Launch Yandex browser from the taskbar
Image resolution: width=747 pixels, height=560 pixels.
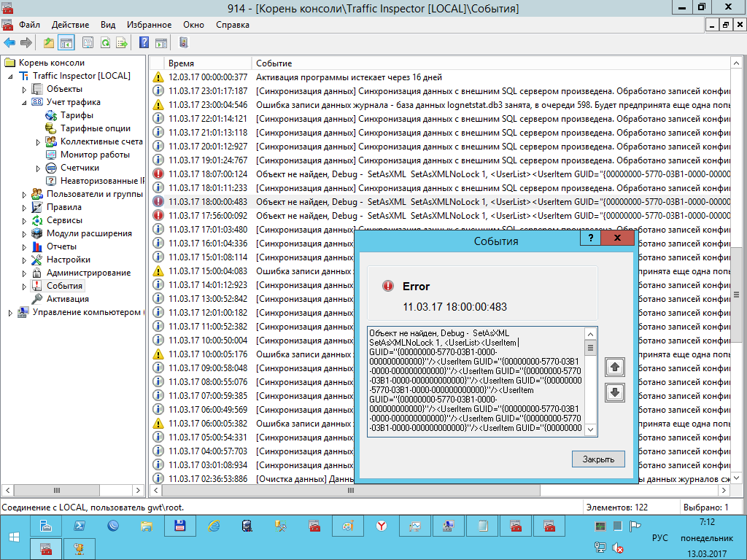[382, 526]
